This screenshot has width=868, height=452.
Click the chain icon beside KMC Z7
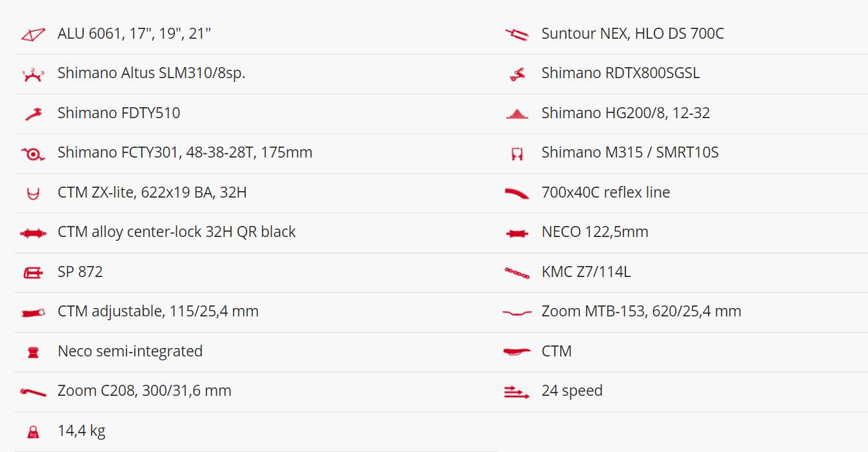[x=517, y=272]
